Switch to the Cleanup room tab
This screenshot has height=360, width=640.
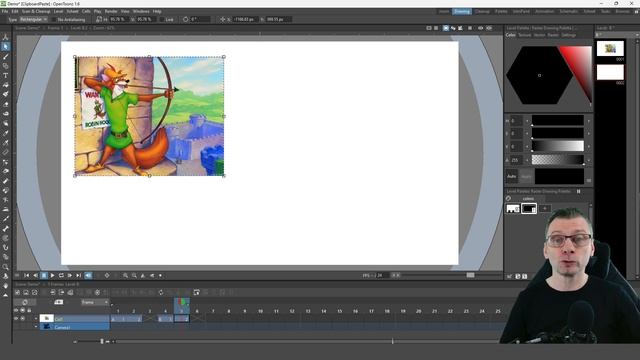(482, 11)
